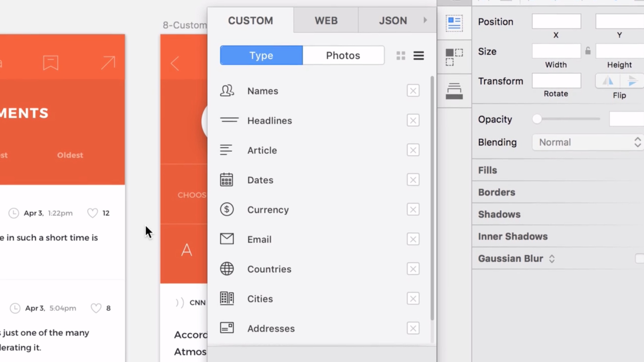Show more tabs arrow after JSON

pos(425,20)
